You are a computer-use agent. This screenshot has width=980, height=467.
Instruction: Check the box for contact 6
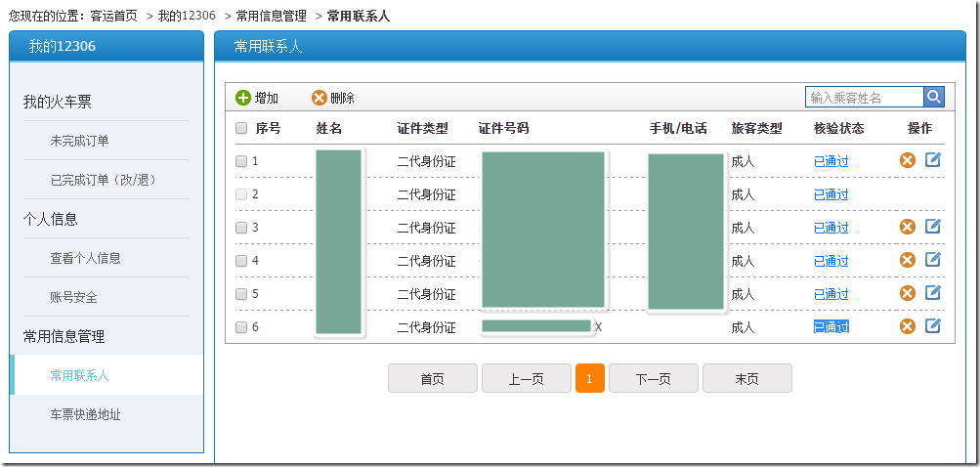click(x=241, y=327)
